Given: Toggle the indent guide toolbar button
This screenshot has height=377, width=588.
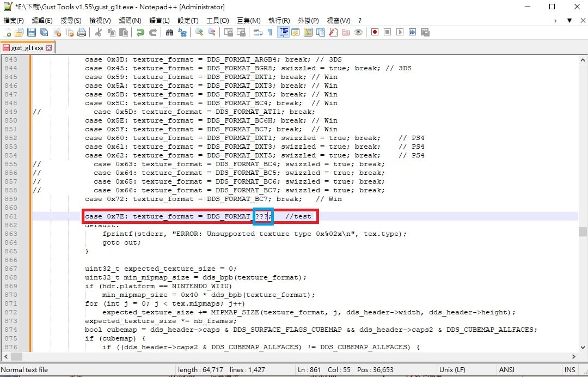Looking at the screenshot, I should pyautogui.click(x=283, y=32).
